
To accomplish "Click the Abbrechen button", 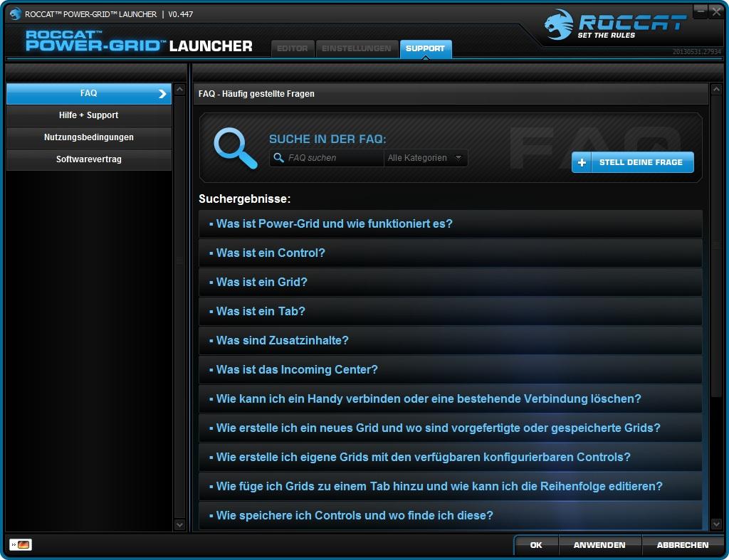I will 682,545.
